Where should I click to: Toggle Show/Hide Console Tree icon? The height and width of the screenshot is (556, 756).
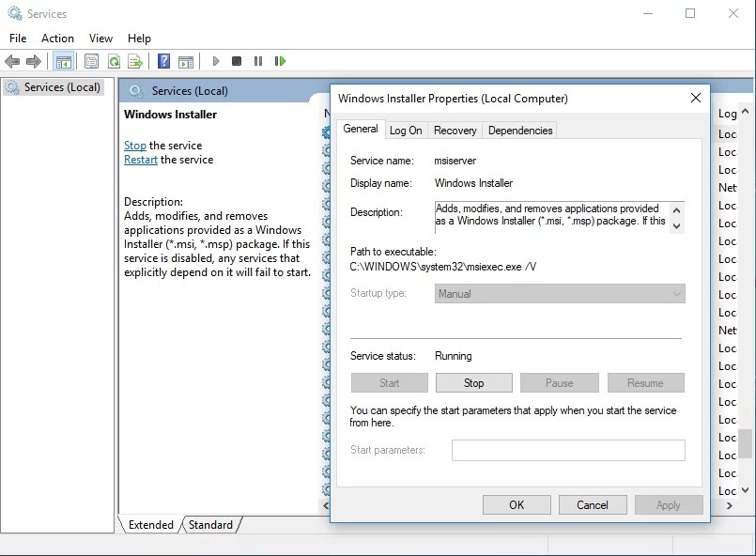64,61
